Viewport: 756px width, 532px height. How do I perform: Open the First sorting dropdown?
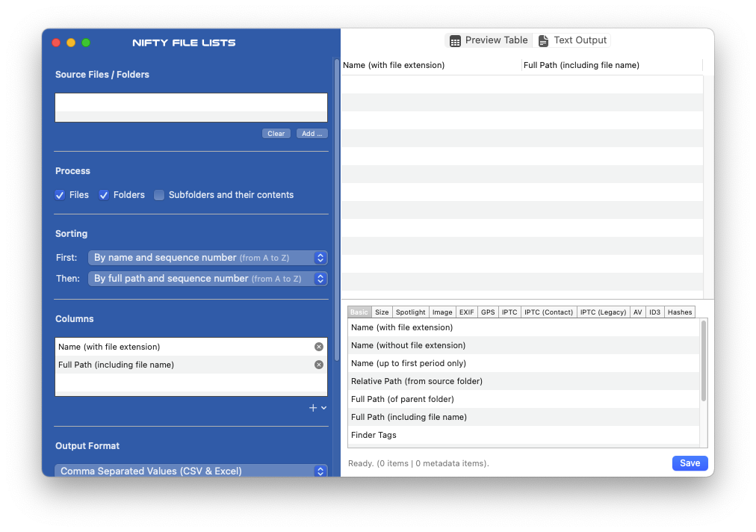[208, 258]
